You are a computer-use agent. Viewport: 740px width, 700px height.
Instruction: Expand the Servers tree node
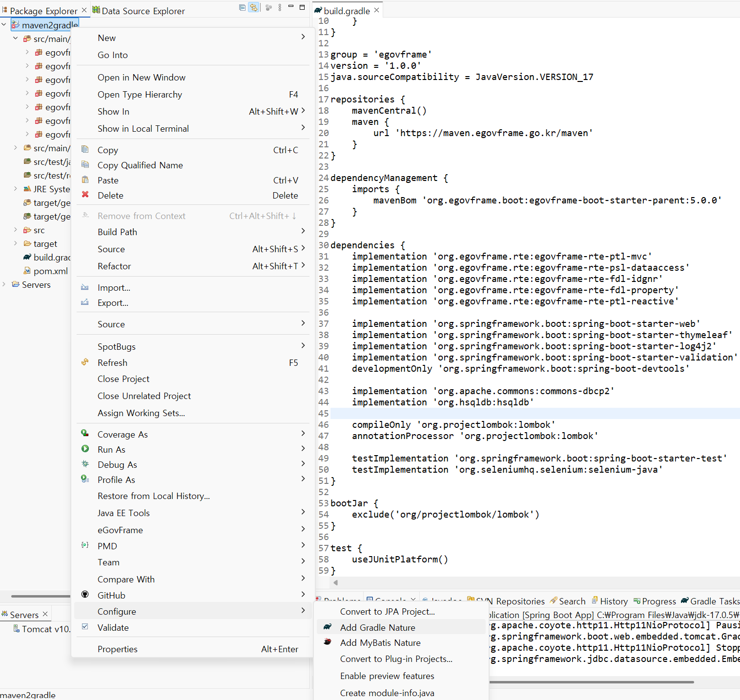tap(4, 284)
